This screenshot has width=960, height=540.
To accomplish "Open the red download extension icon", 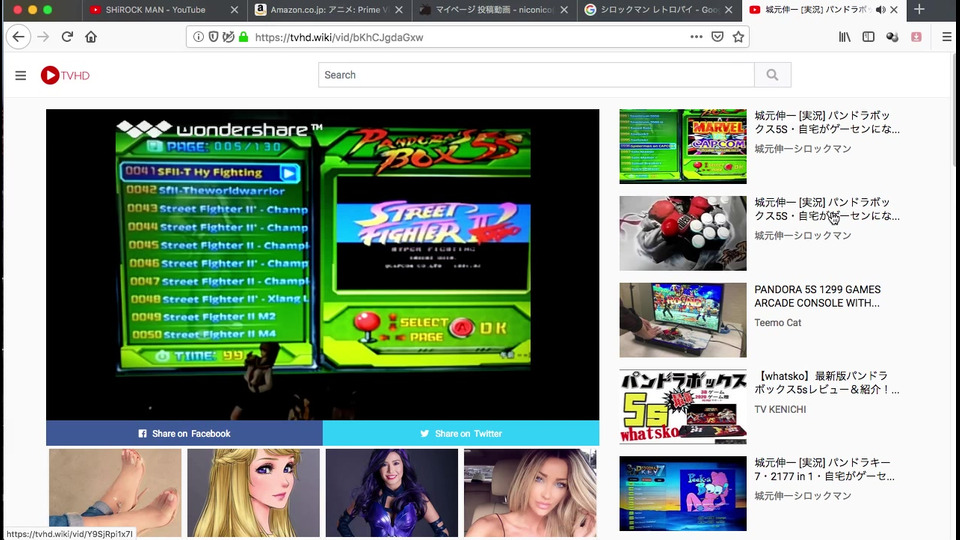I will 916,37.
